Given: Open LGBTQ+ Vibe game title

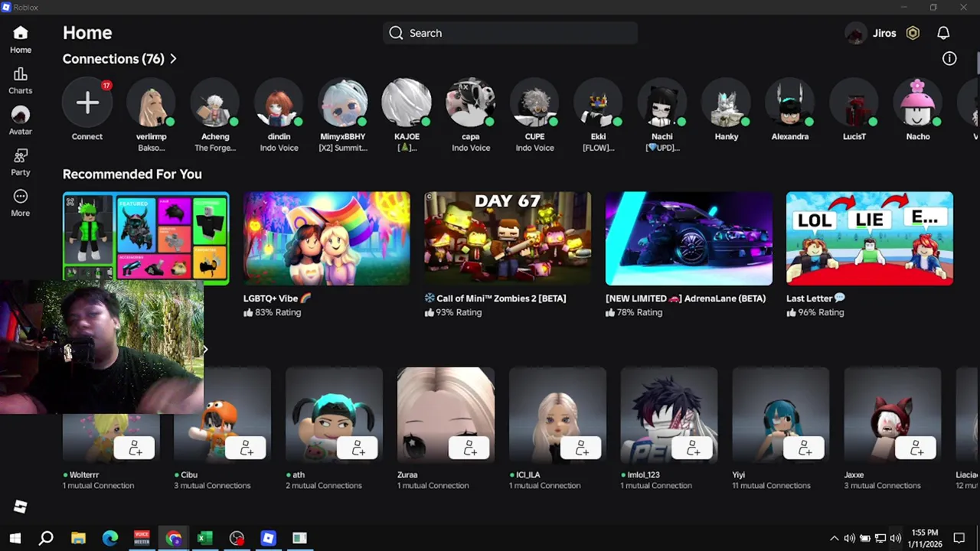Looking at the screenshot, I should [x=277, y=298].
